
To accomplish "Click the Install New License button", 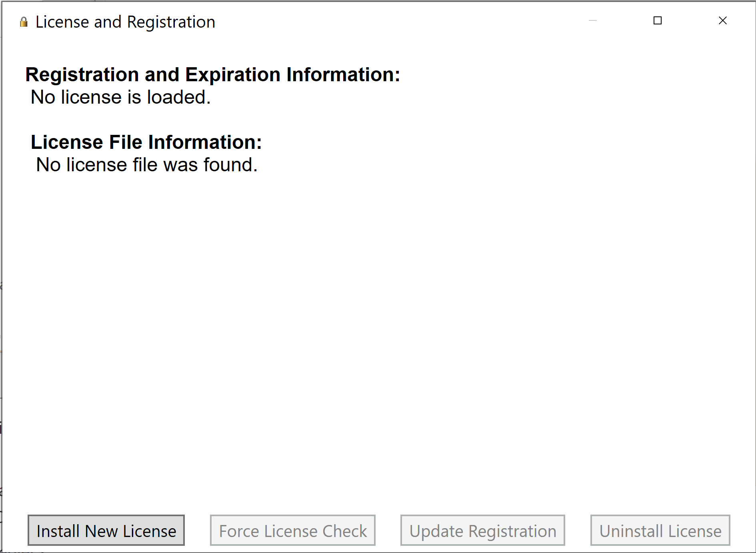I will (106, 530).
